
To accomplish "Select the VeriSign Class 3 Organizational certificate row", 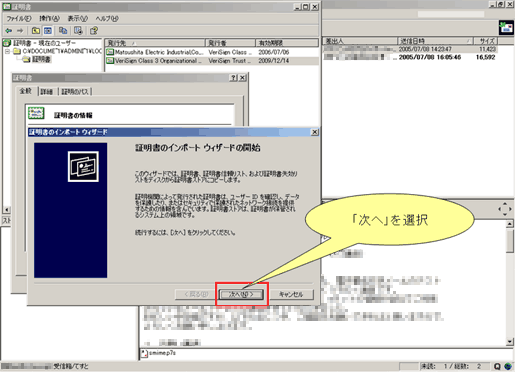I will 212,61.
